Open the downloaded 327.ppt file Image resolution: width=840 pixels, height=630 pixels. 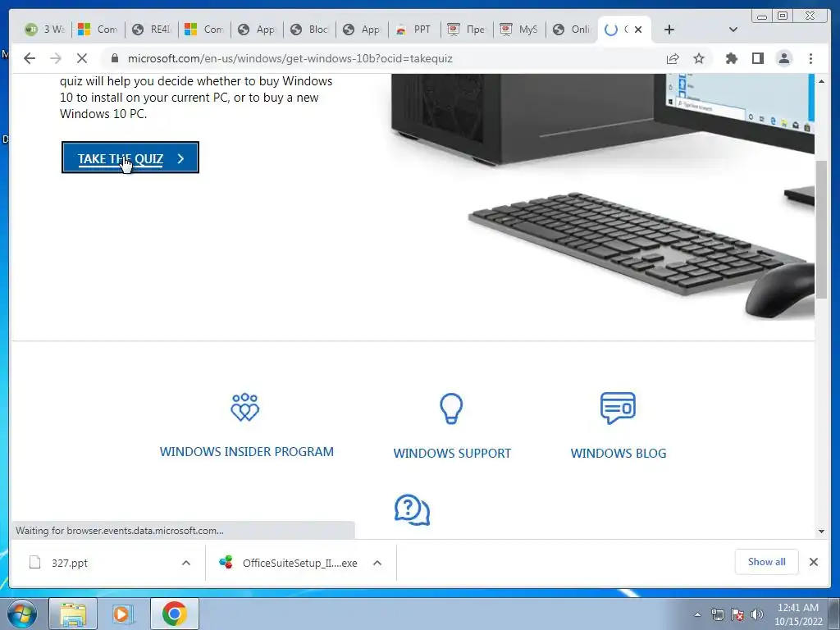(x=70, y=563)
